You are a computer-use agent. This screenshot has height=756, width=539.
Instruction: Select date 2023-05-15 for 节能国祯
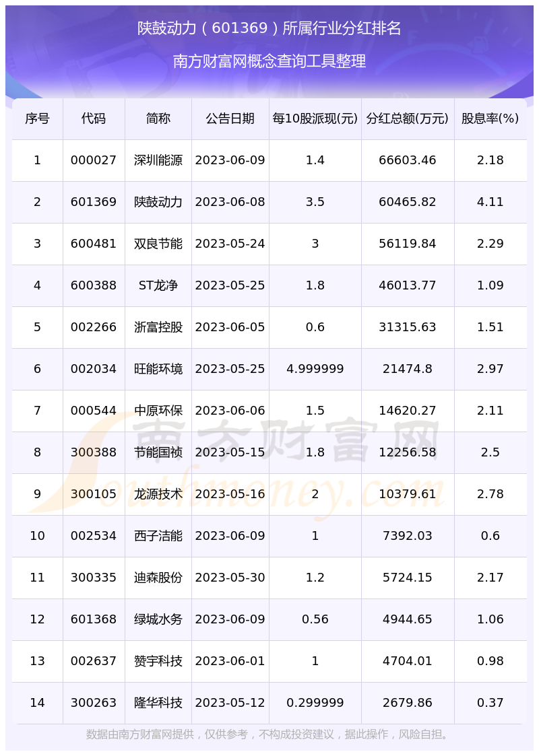[230, 452]
